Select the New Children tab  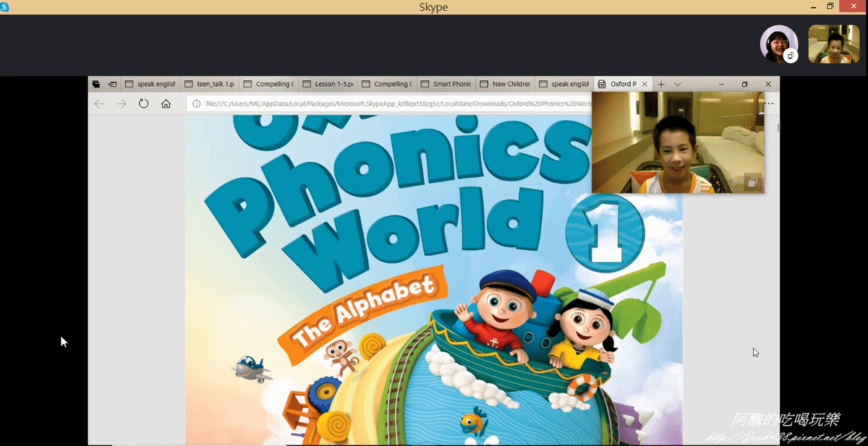[x=506, y=84]
